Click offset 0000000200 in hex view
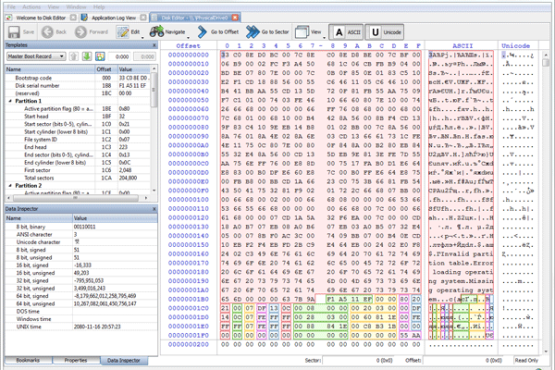Viewport: 555px width, 370px height. (188, 345)
